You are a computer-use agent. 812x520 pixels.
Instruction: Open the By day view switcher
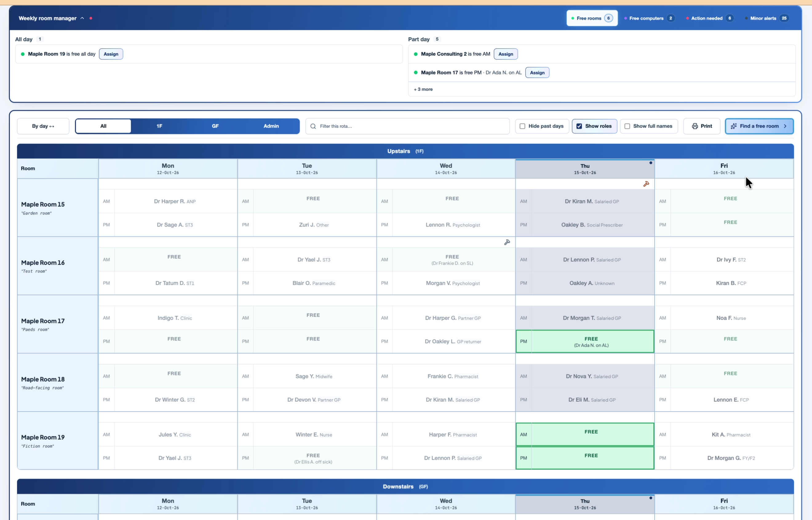tap(43, 126)
